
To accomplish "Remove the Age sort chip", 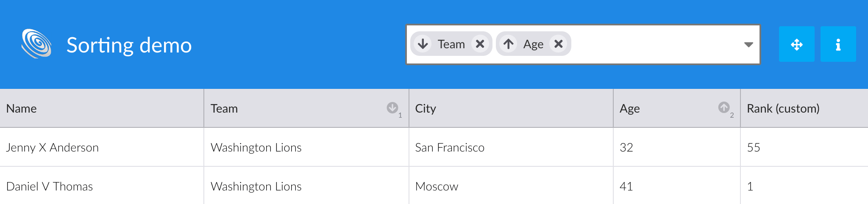I will point(559,44).
